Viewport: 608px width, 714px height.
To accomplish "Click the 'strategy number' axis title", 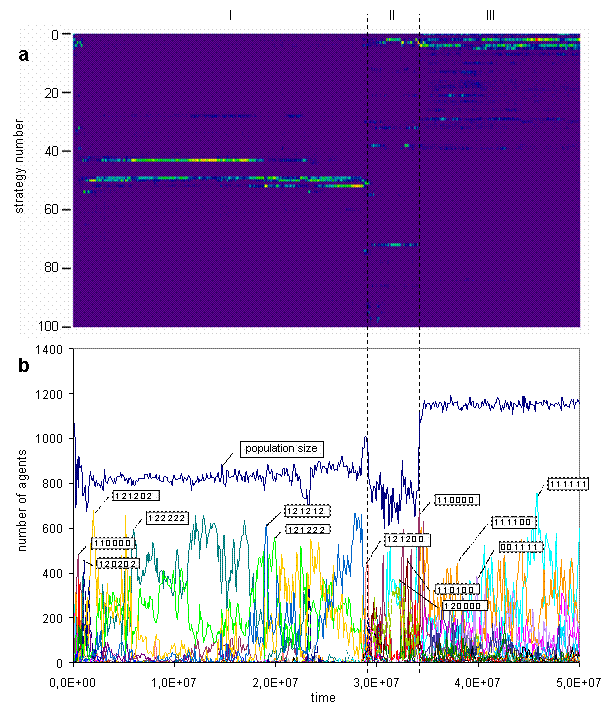I will click(20, 165).
